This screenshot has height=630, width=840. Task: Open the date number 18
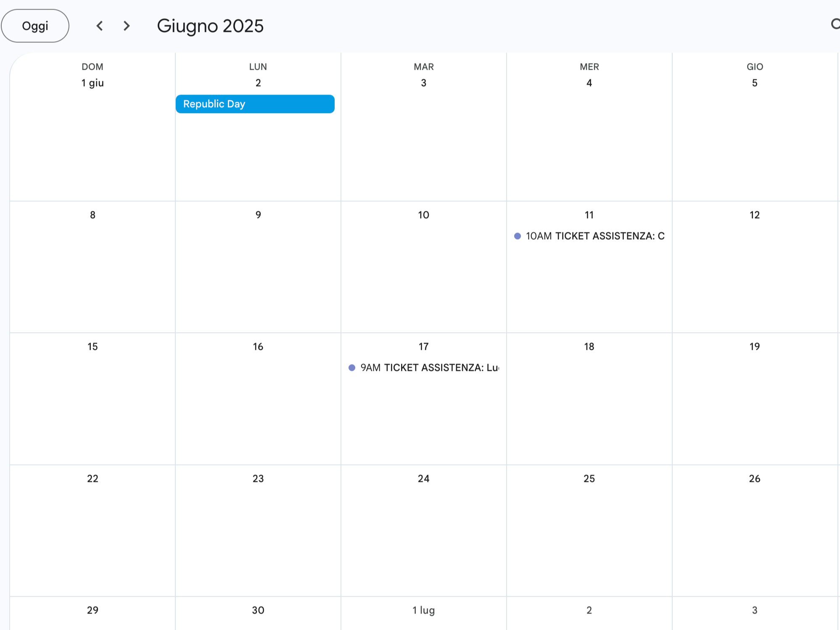(589, 346)
